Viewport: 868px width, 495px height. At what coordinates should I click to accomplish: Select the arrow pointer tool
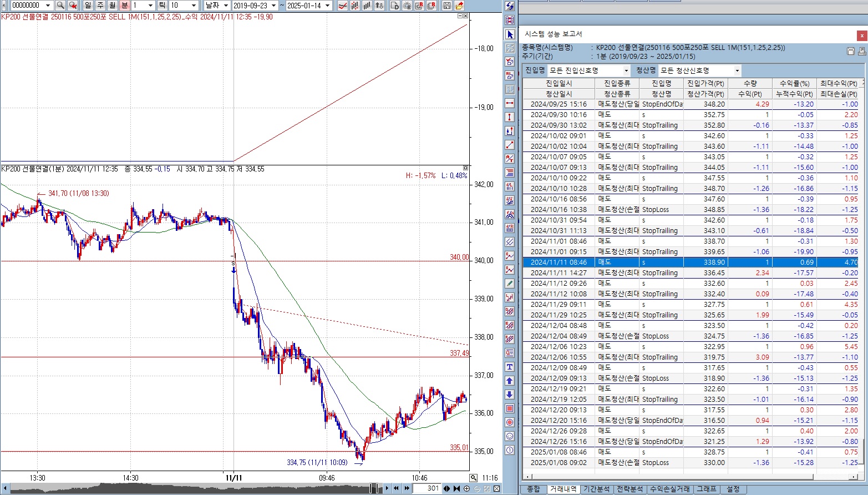coord(510,34)
